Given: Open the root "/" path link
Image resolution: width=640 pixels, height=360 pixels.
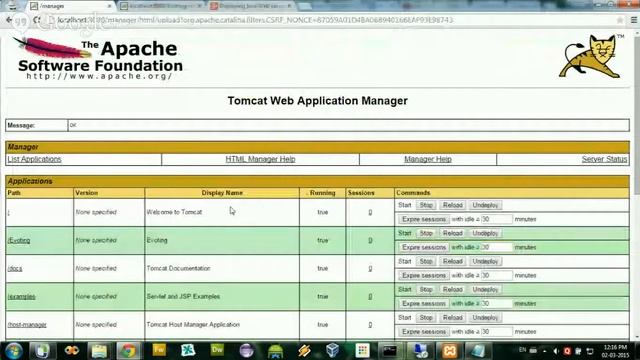Looking at the screenshot, I should click(9, 212).
